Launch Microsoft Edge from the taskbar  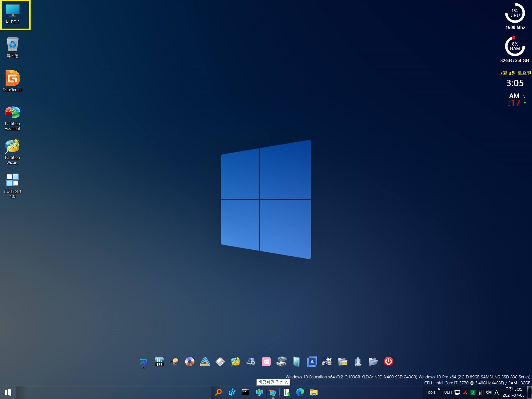(x=300, y=392)
